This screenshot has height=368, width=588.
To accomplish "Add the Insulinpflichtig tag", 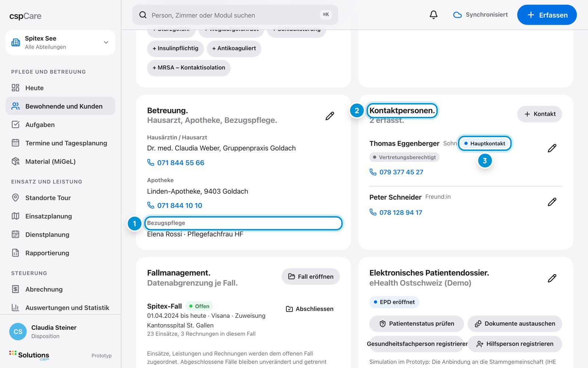I will click(x=175, y=48).
